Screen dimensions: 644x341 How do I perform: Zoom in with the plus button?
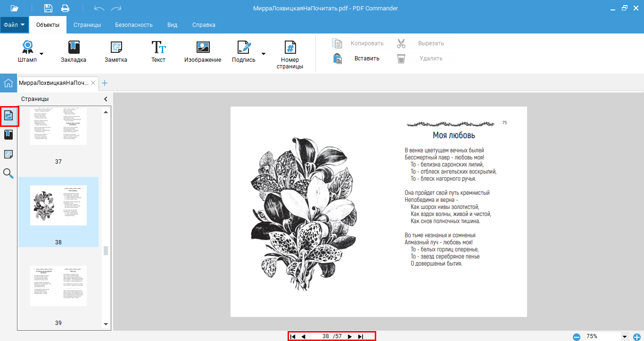tap(637, 337)
